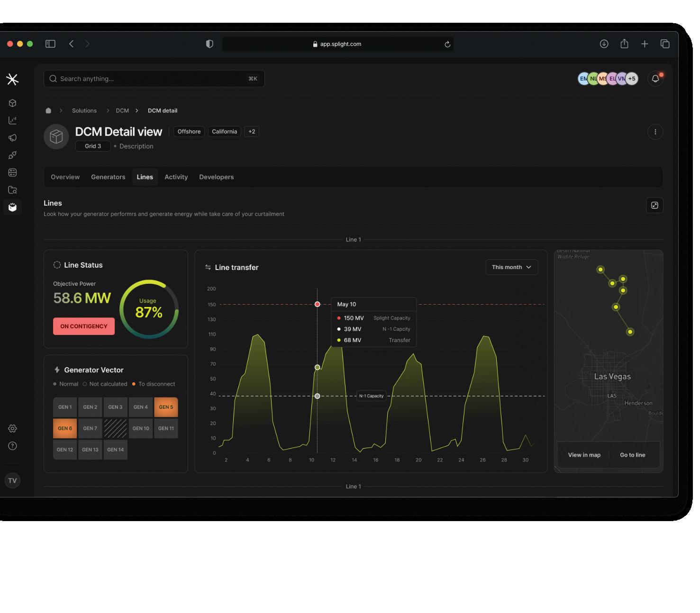The image size is (700, 613).
Task: Click the View in map button
Action: 584,455
